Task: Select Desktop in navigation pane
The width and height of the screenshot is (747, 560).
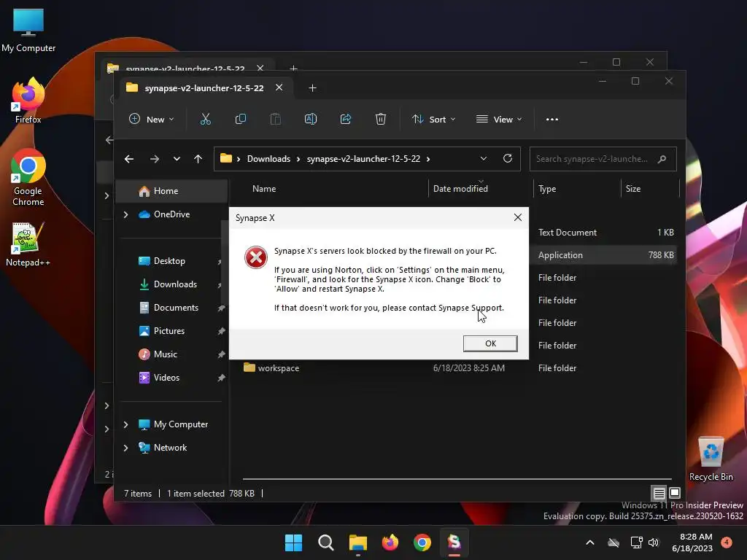Action: click(171, 261)
